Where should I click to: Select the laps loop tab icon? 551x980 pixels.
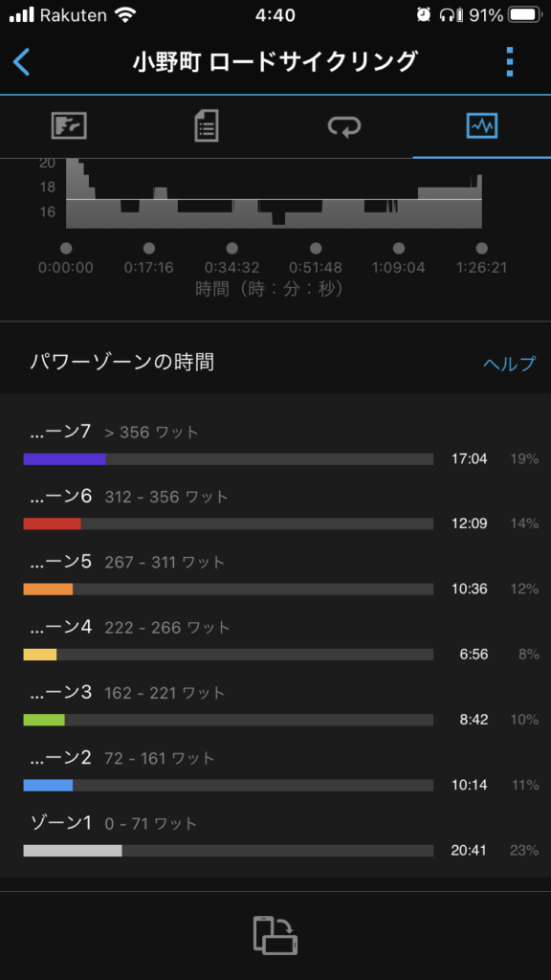pos(344,126)
